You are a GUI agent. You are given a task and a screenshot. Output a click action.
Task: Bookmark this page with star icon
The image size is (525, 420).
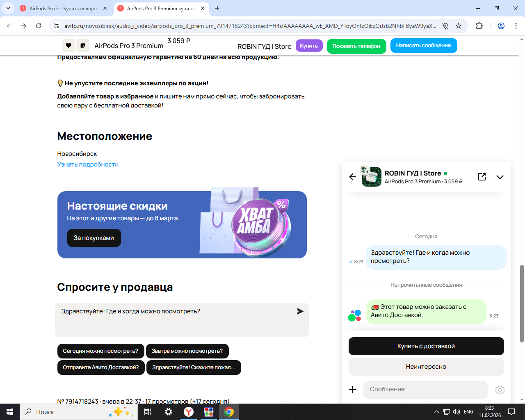[x=459, y=26]
